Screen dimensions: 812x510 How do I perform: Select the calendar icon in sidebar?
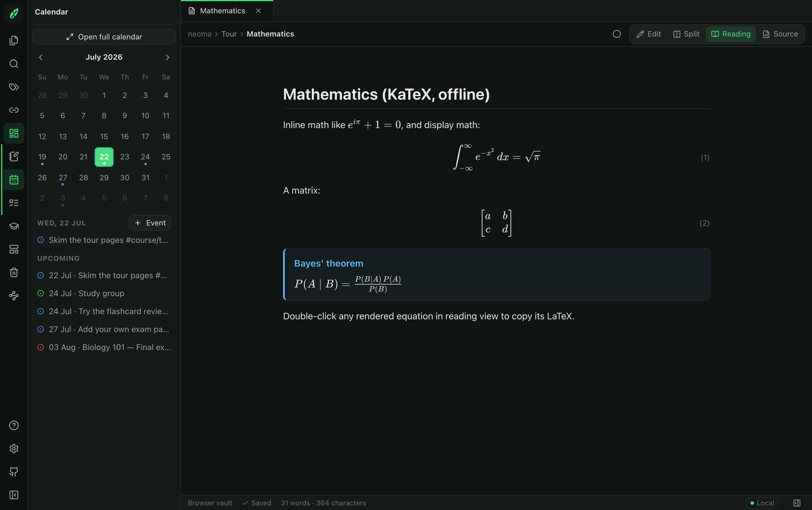point(14,180)
